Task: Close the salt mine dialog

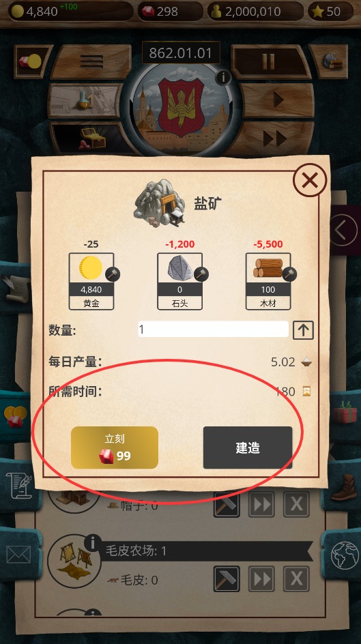Action: tap(310, 180)
